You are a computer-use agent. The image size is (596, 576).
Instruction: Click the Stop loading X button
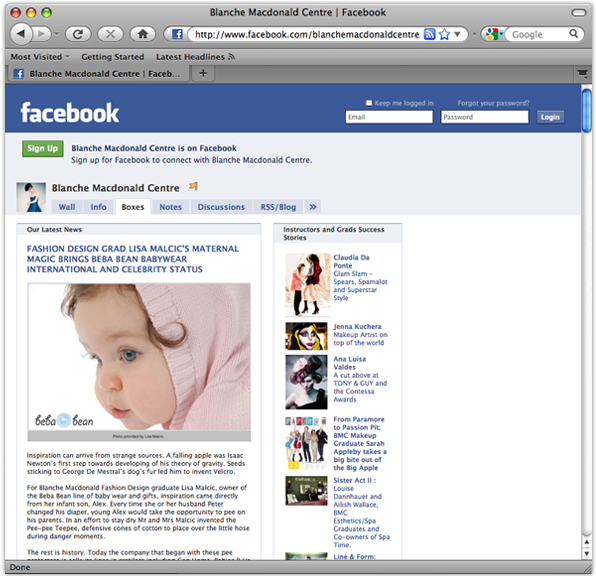[110, 34]
